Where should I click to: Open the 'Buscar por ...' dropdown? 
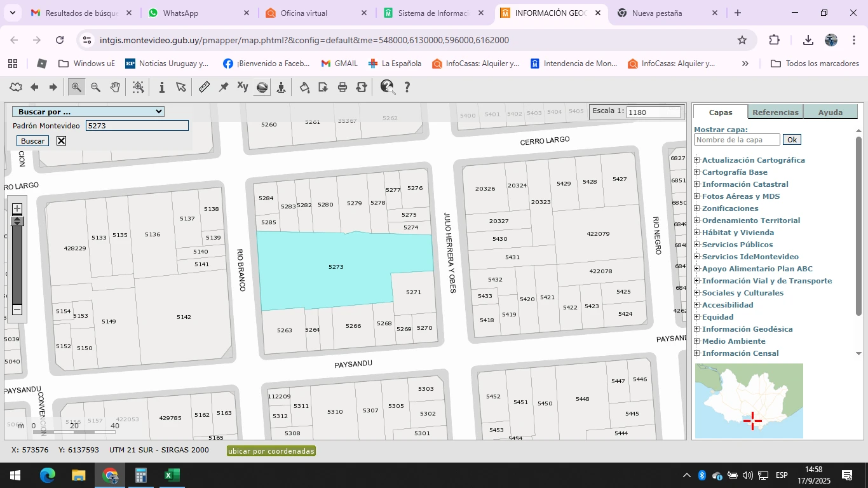pyautogui.click(x=88, y=112)
